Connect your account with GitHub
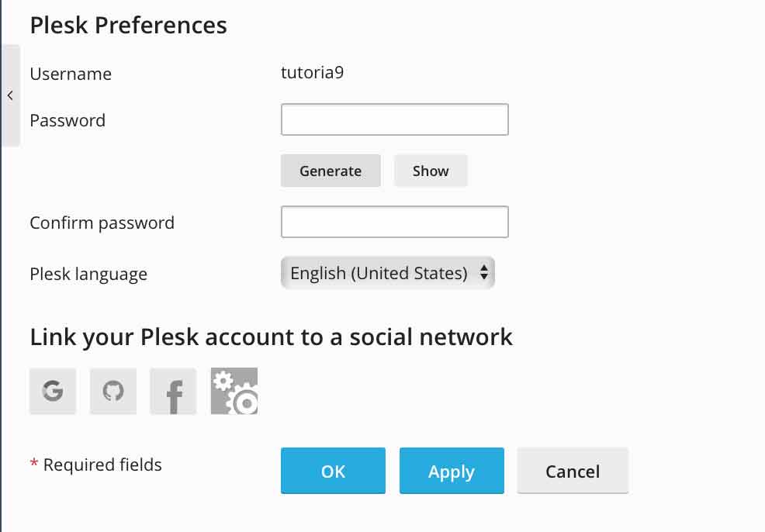 coord(112,391)
